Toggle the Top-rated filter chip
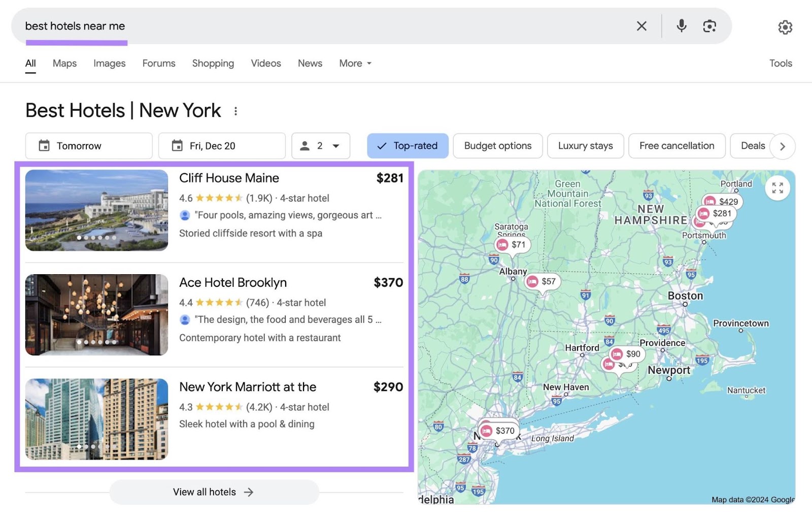812x521 pixels. (408, 146)
